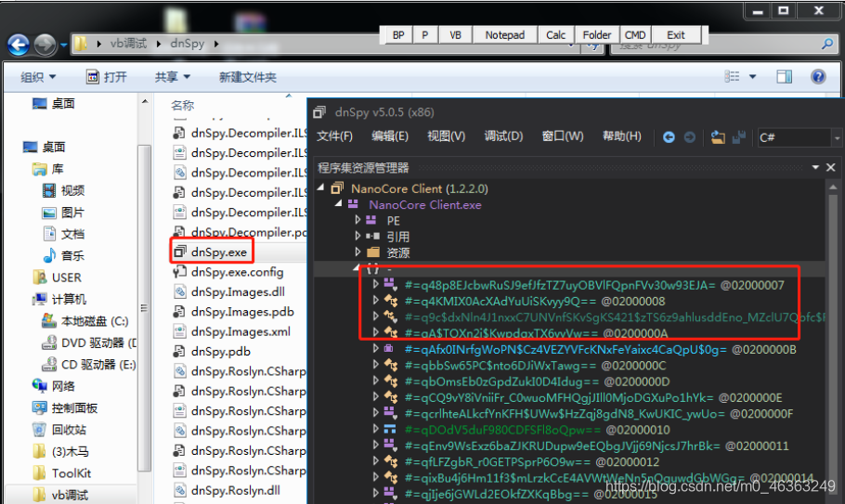Click 新建文件夹 in Explorer toolbar
The width and height of the screenshot is (845, 504).
pyautogui.click(x=247, y=77)
